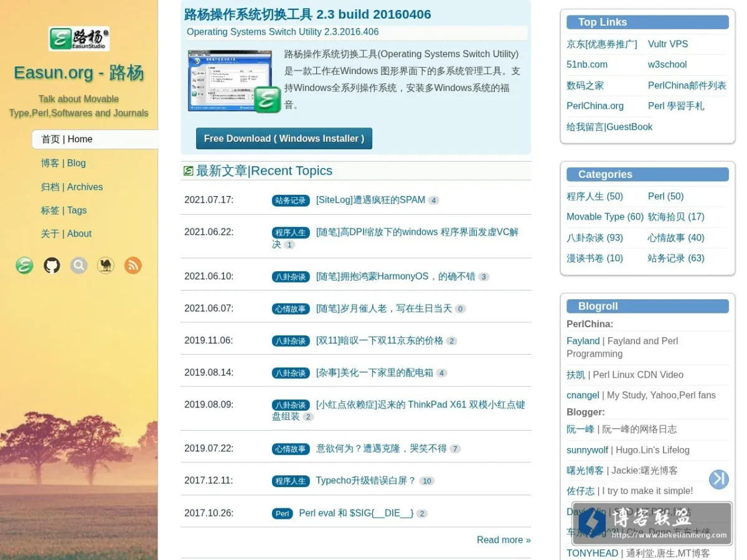The height and width of the screenshot is (560, 747).
Task: Open 给我留言|GuestBook link
Action: [609, 127]
